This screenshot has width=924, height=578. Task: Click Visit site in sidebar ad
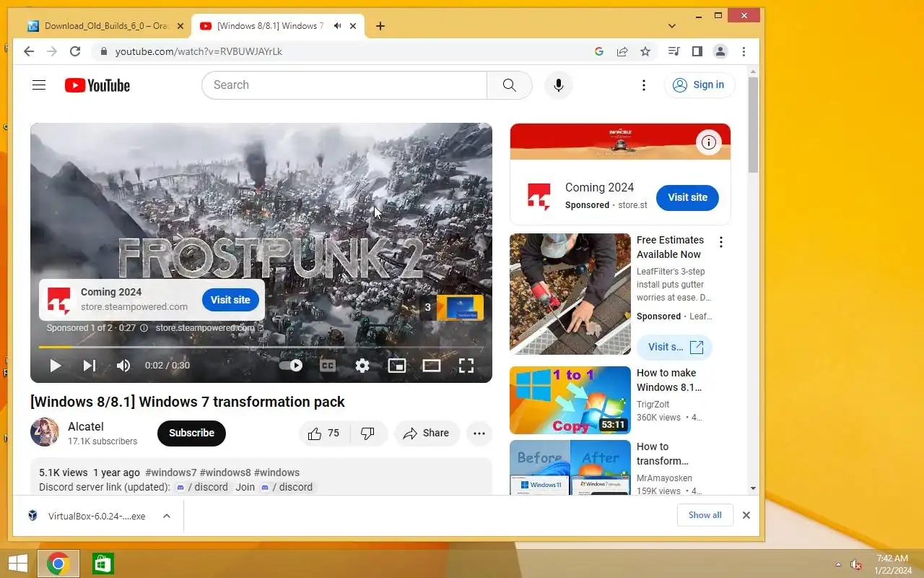pos(687,197)
